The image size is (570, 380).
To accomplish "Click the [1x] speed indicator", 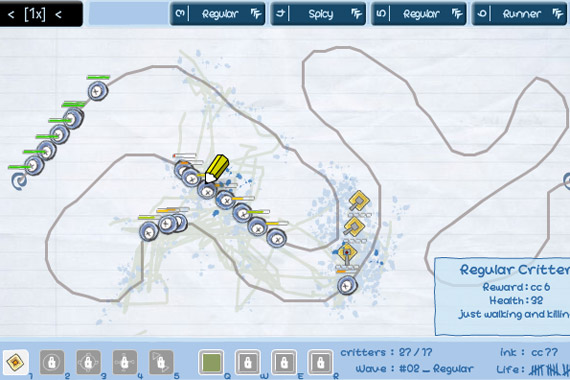I will [35, 14].
